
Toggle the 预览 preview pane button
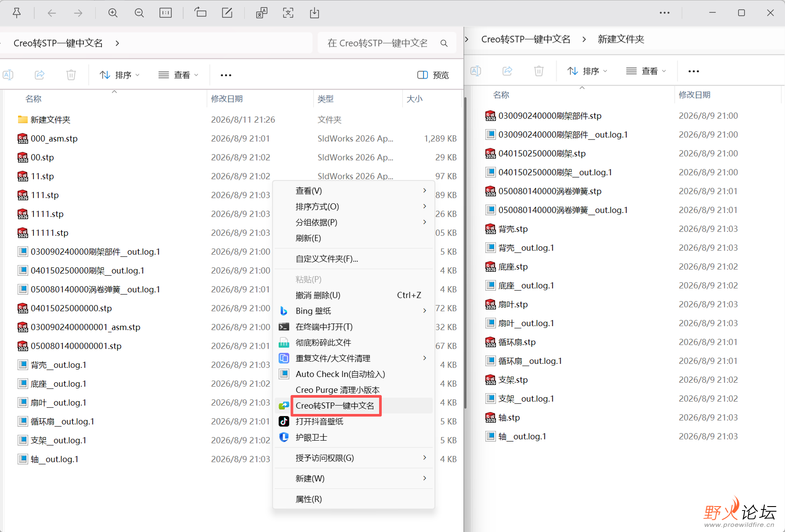pos(433,75)
